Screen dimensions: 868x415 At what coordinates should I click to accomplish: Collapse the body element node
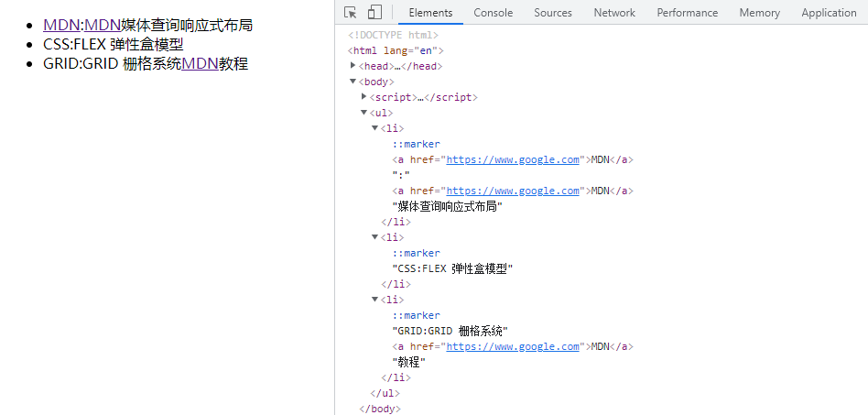[x=353, y=82]
